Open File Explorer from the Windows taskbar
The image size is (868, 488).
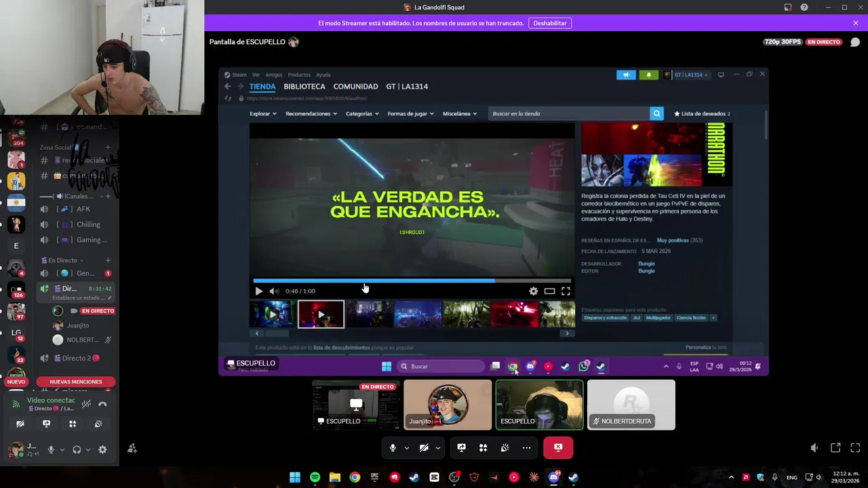tap(334, 477)
